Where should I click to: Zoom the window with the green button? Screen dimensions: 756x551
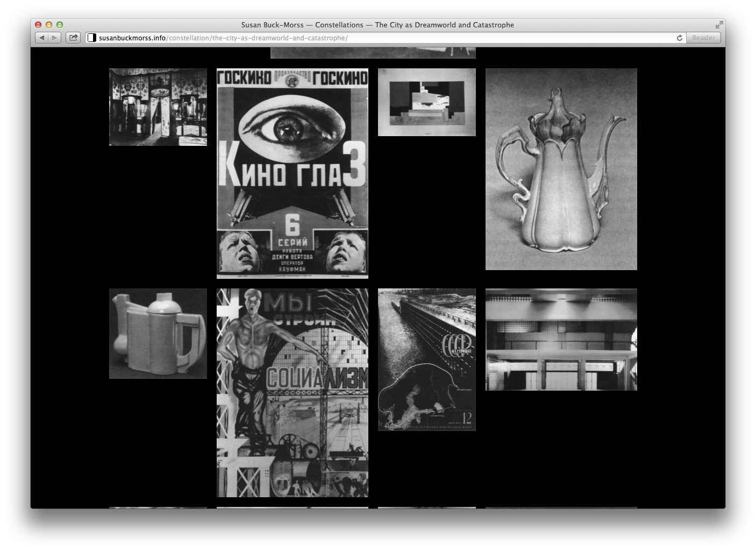pyautogui.click(x=60, y=25)
